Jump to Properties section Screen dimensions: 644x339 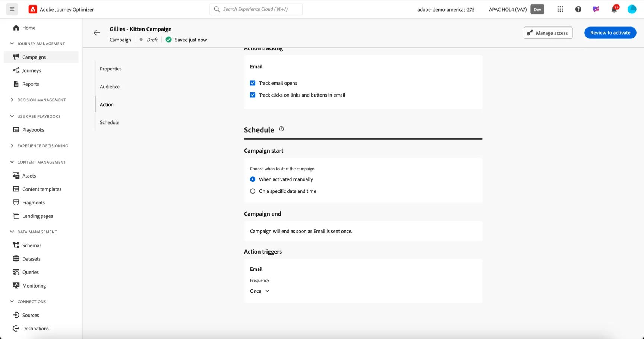tap(111, 69)
